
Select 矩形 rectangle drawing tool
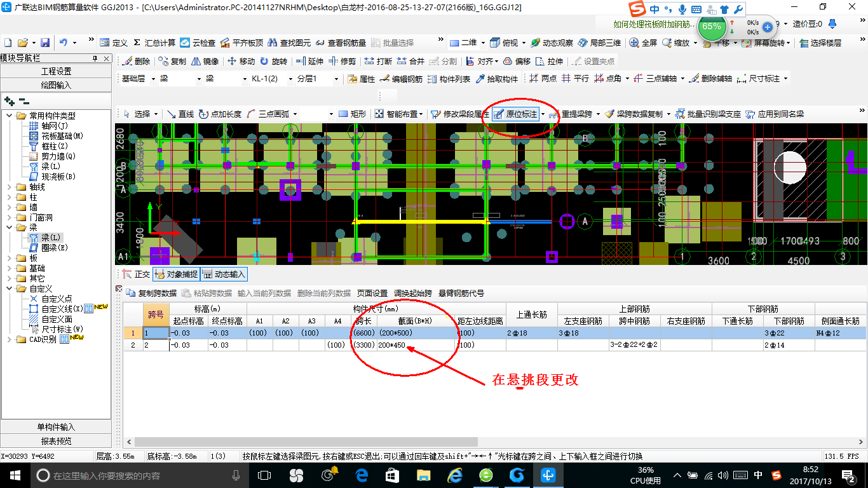pyautogui.click(x=353, y=114)
